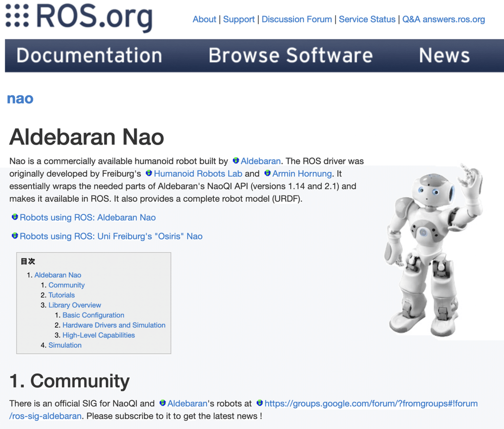Jump to Aldebaran Nao in contents
This screenshot has width=504, height=429.
point(58,275)
